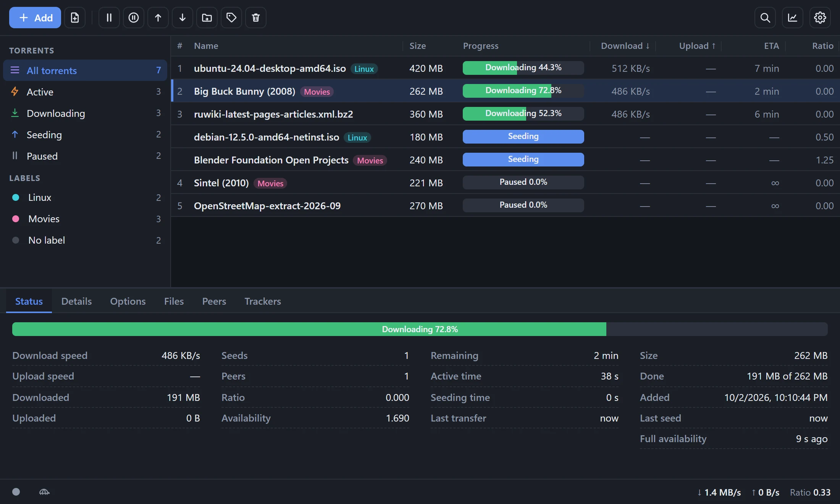Screen dimensions: 840x504
Task: Select the No label filter
Action: point(85,240)
